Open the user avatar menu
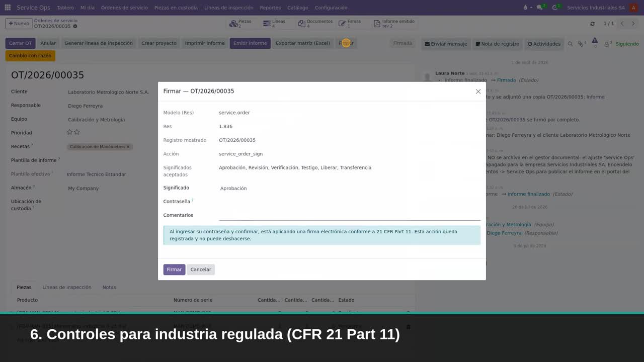Viewport: 644px width, 362px height. (633, 8)
